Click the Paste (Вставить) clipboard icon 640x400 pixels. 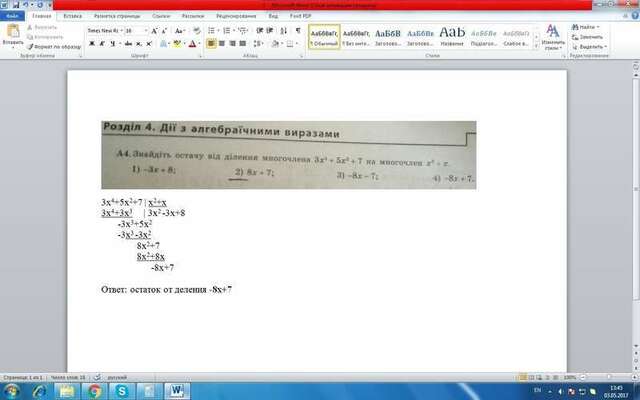point(13,31)
